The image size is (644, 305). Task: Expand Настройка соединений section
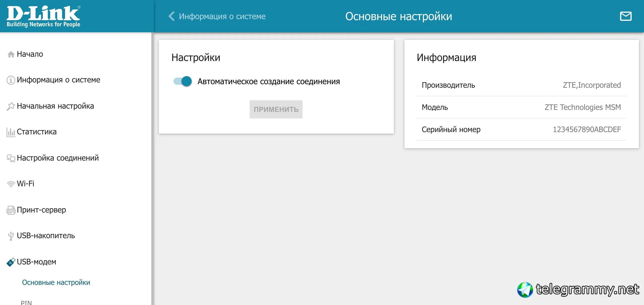coord(58,158)
